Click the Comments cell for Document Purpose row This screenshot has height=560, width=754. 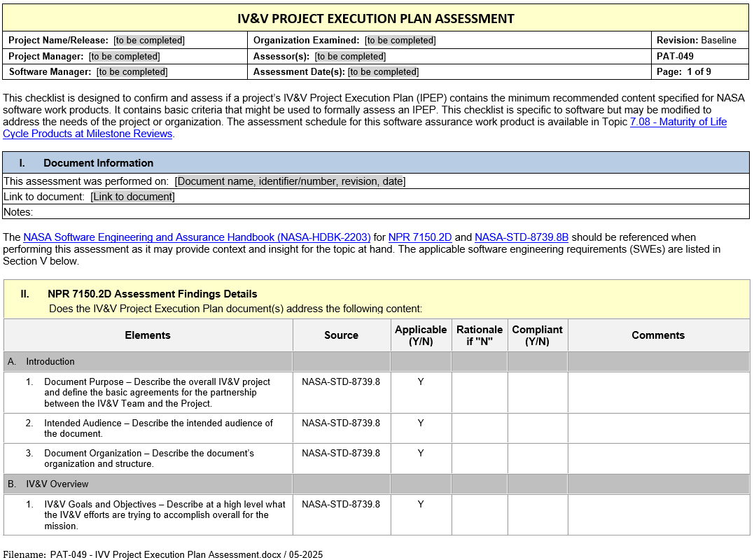point(658,392)
